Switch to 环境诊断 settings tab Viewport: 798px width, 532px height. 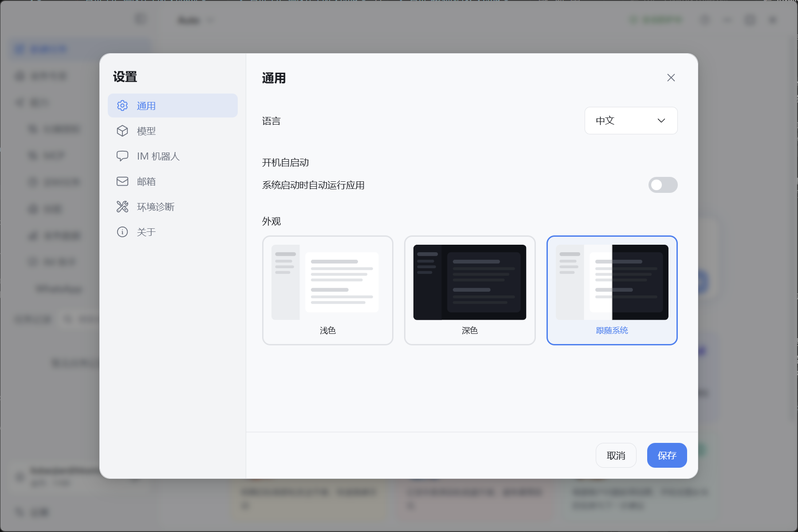173,207
